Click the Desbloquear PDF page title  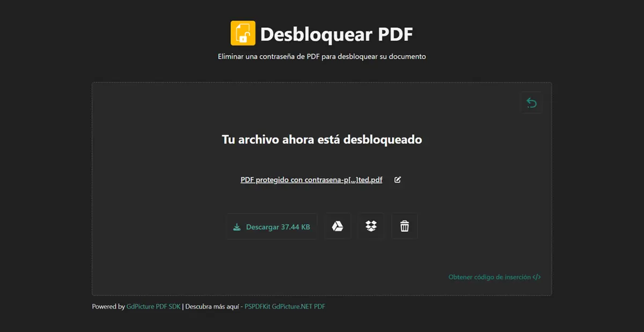pos(336,34)
